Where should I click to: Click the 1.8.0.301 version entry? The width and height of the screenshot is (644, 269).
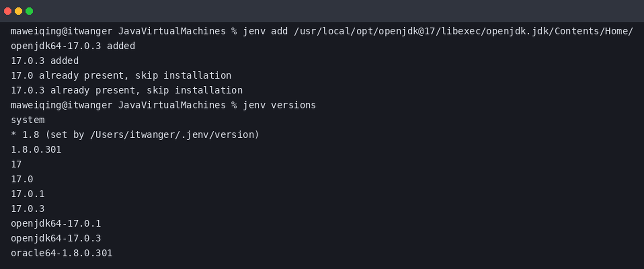click(36, 150)
